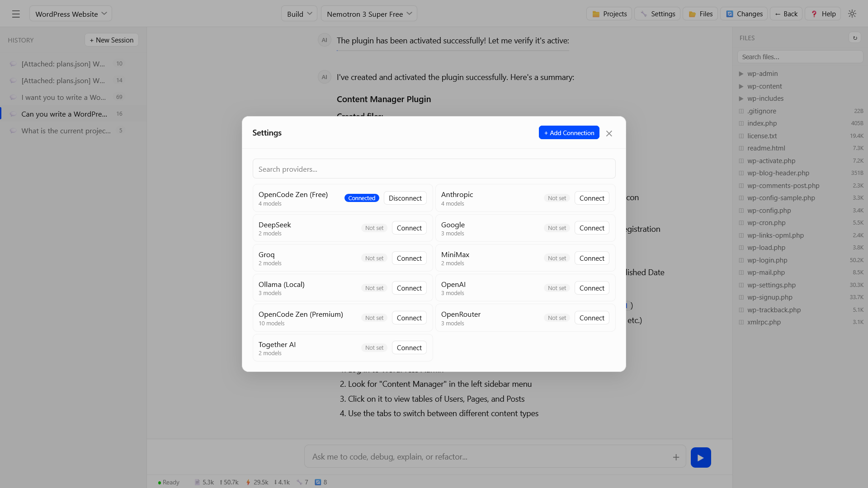Click the Files folder icon in toolbar
Screen dimensions: 868x488
click(x=692, y=14)
